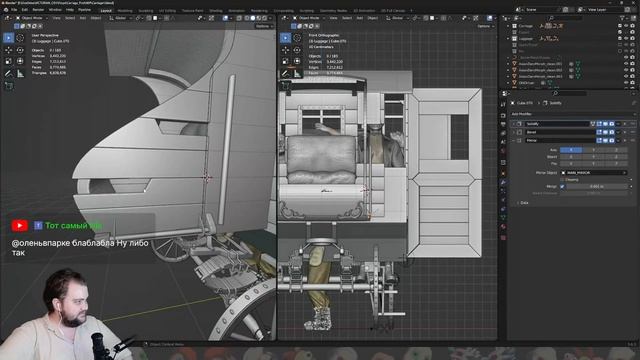The width and height of the screenshot is (640, 360).
Task: Open the File menu
Action: tap(14, 9)
